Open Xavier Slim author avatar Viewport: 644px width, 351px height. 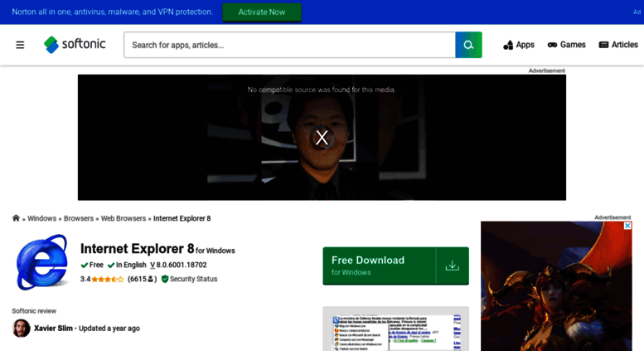point(22,328)
